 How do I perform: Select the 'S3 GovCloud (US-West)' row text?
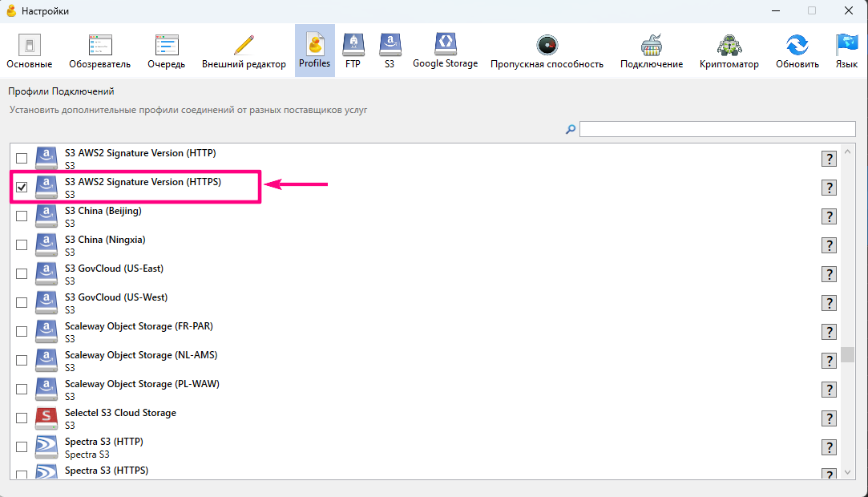115,297
